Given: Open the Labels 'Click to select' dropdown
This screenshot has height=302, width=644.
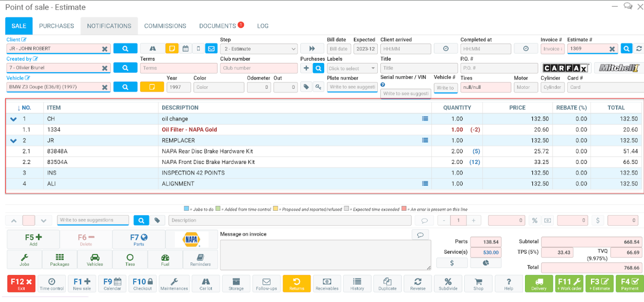Looking at the screenshot, I should click(352, 68).
